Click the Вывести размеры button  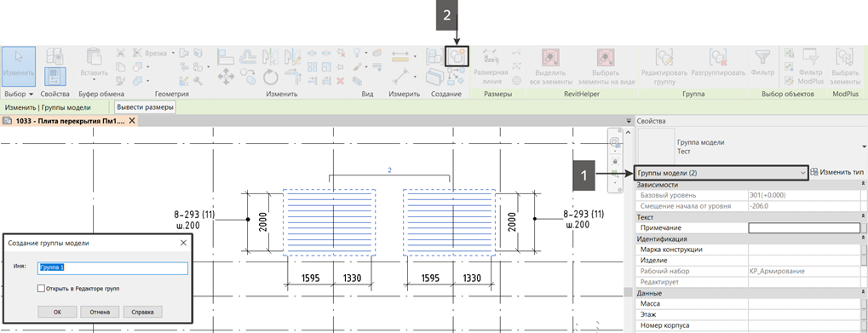click(145, 107)
